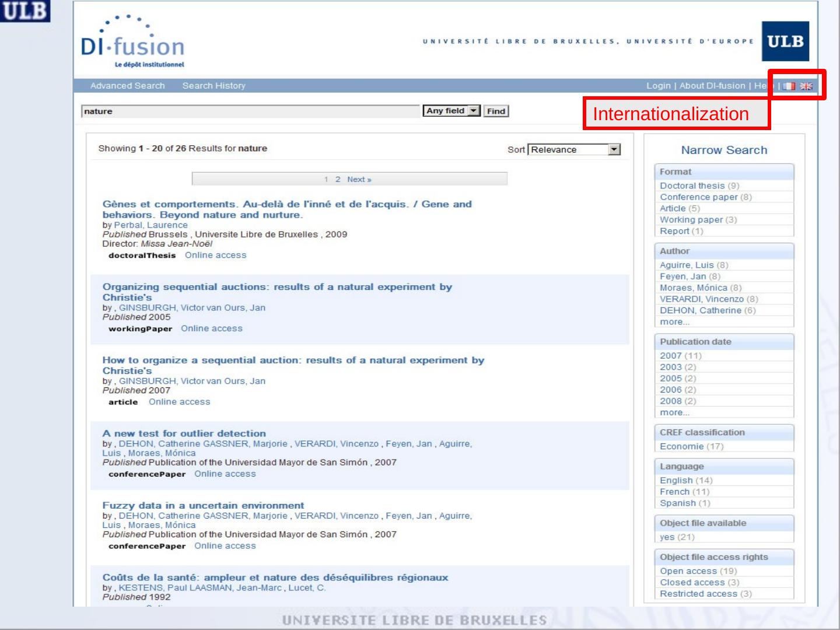
Task: Open 'Gènes et comportements' thesis title
Action: tap(287, 209)
